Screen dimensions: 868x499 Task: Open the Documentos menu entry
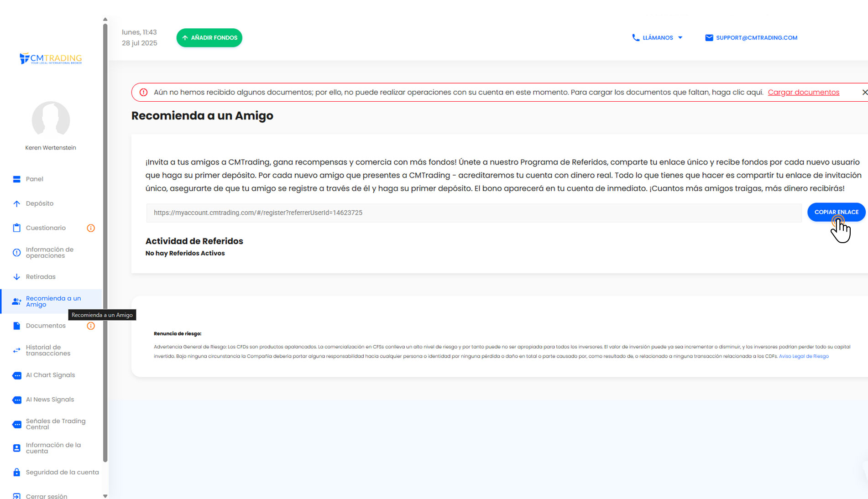(52, 326)
